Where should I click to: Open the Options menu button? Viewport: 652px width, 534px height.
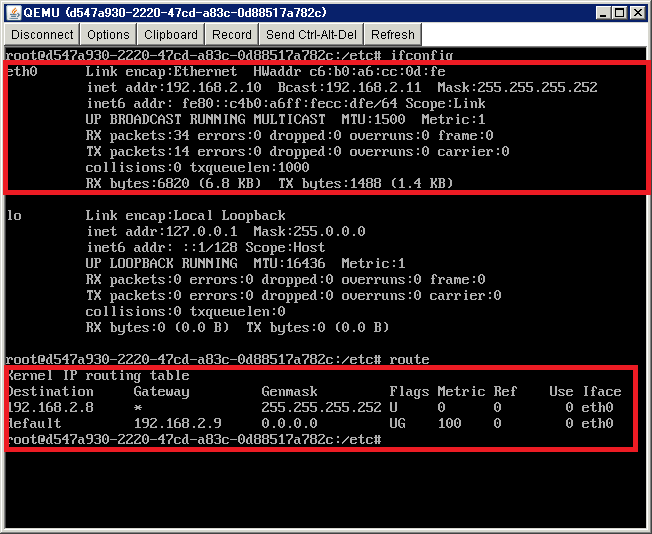click(x=108, y=35)
